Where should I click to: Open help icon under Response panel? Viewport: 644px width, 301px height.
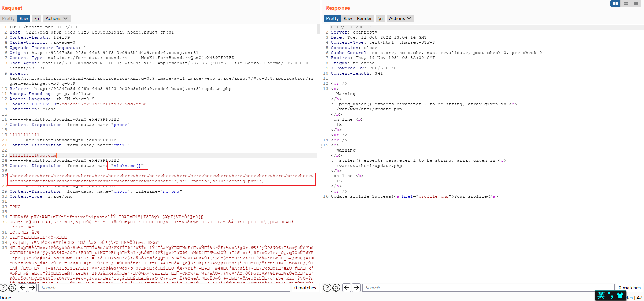coord(327,288)
